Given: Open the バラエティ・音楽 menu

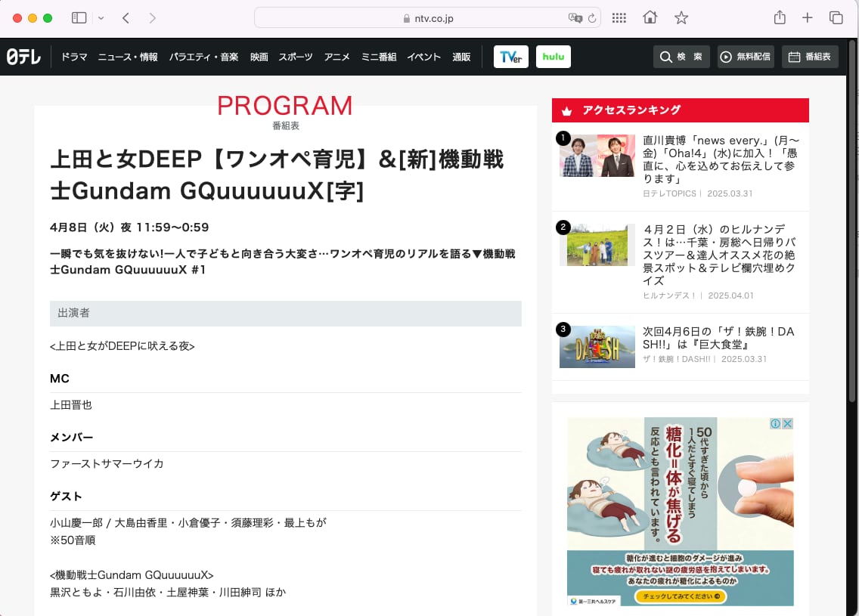Looking at the screenshot, I should [x=203, y=57].
